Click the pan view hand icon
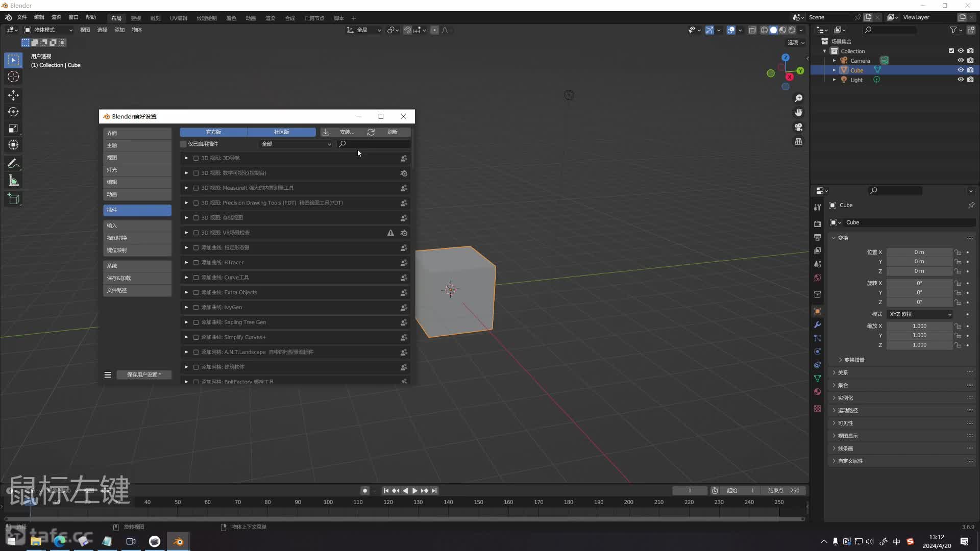 [x=799, y=113]
